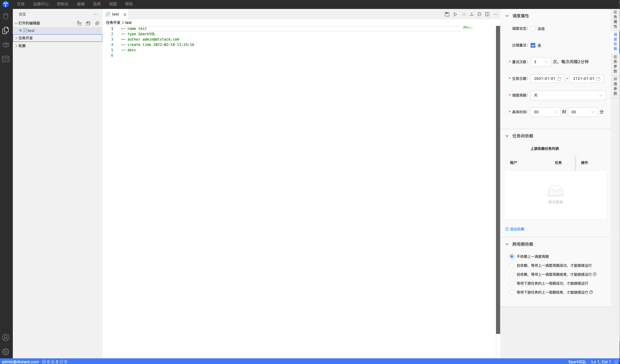Screen dimensions: 620x364
Task: Click the notification bell in status bar
Action: pos(616,362)
